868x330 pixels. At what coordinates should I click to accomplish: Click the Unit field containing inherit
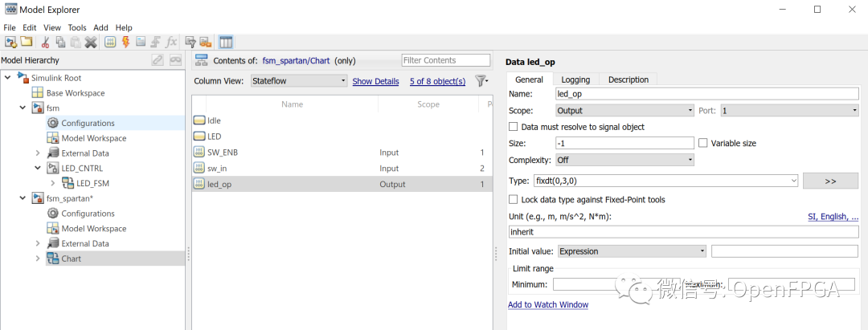[684, 232]
